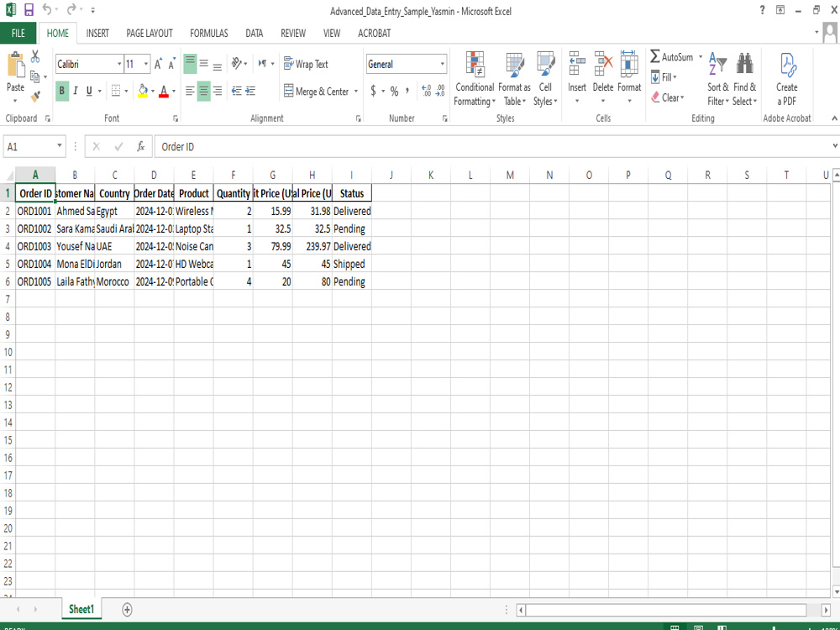Decrease font size with the small A icon
Viewport: 840px width, 630px height.
click(x=171, y=65)
